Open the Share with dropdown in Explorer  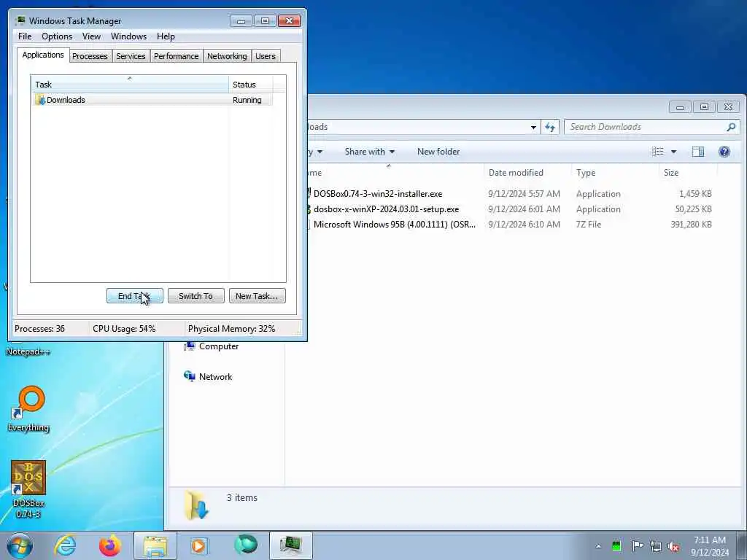pyautogui.click(x=370, y=152)
